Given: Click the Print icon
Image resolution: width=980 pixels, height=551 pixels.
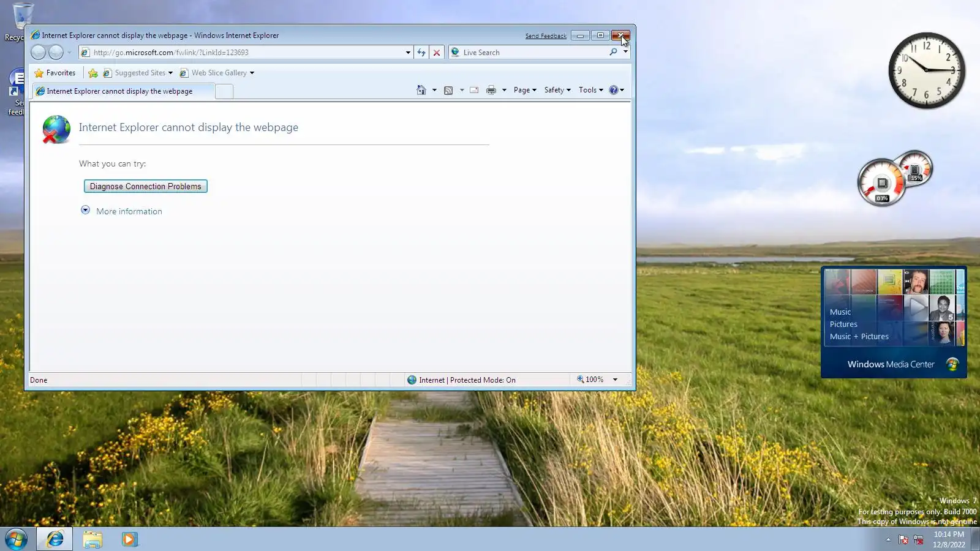Looking at the screenshot, I should pos(491,90).
